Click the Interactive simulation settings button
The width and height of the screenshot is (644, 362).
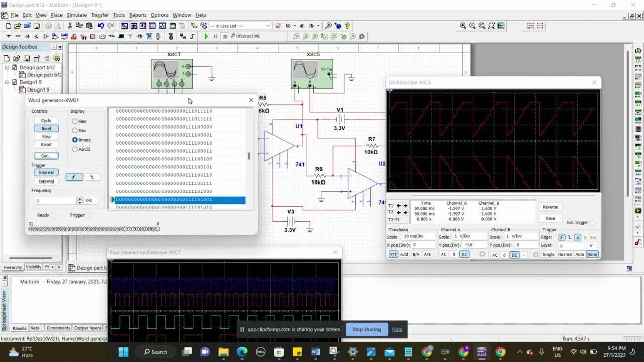click(x=245, y=36)
